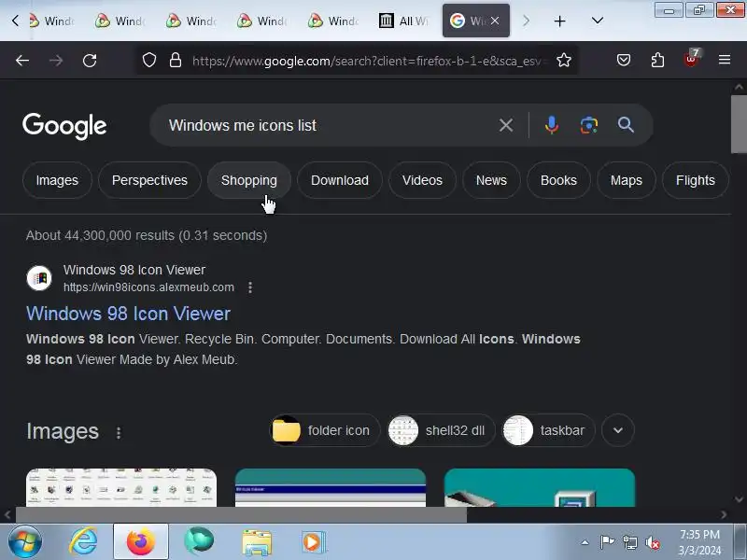Select the Shopping filter
This screenshot has width=747, height=560.
tap(248, 180)
